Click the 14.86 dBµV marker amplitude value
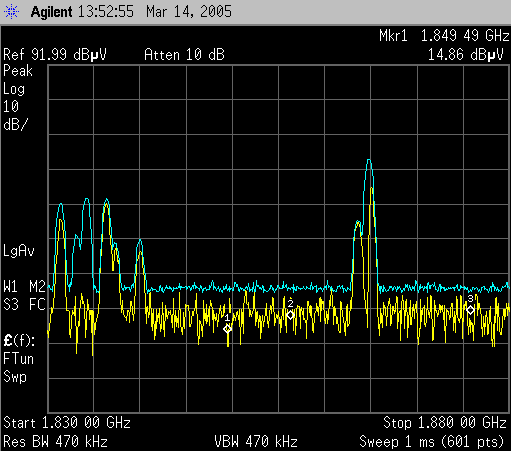 [x=466, y=54]
